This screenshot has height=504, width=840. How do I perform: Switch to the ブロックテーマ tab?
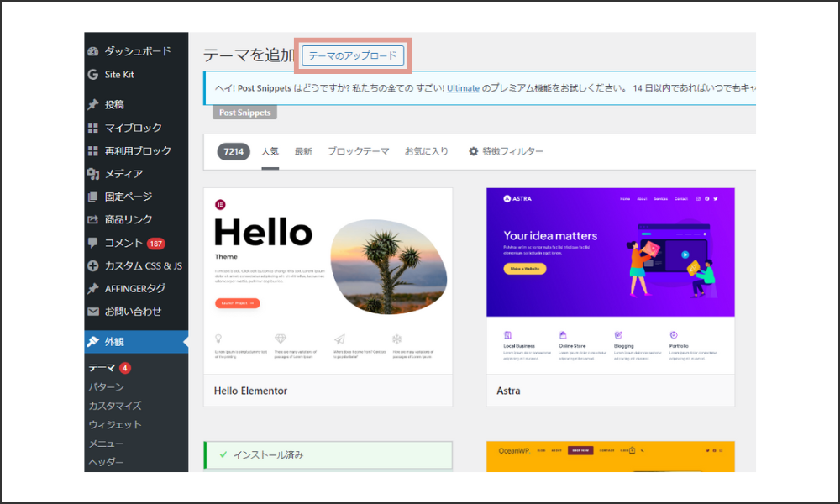[x=359, y=151]
